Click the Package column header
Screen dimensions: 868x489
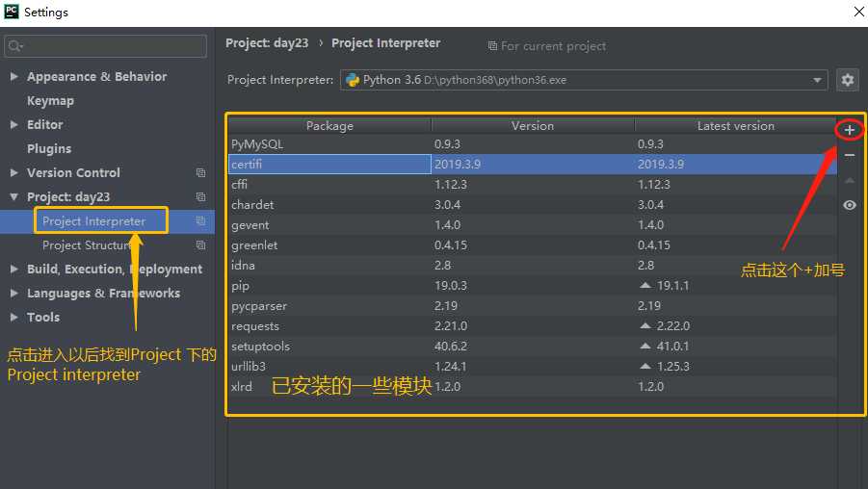(329, 126)
